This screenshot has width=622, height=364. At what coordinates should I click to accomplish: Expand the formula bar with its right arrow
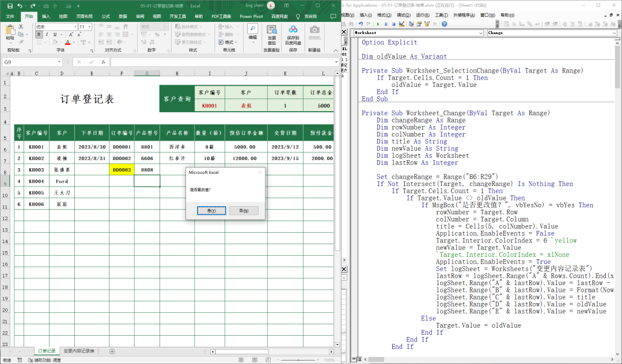[336, 62]
